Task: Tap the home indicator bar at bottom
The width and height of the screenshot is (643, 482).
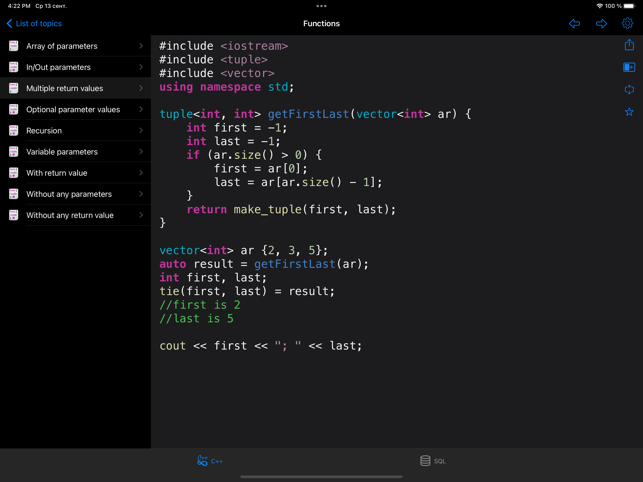Action: (x=322, y=477)
